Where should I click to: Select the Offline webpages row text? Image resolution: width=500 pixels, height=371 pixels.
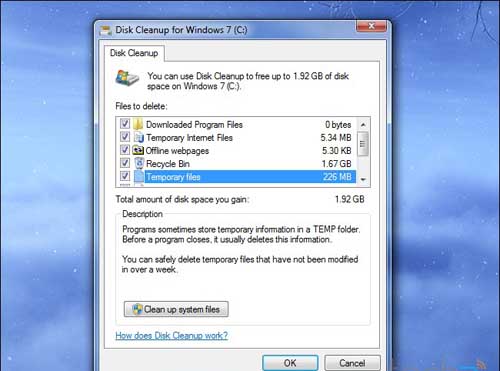[x=177, y=151]
